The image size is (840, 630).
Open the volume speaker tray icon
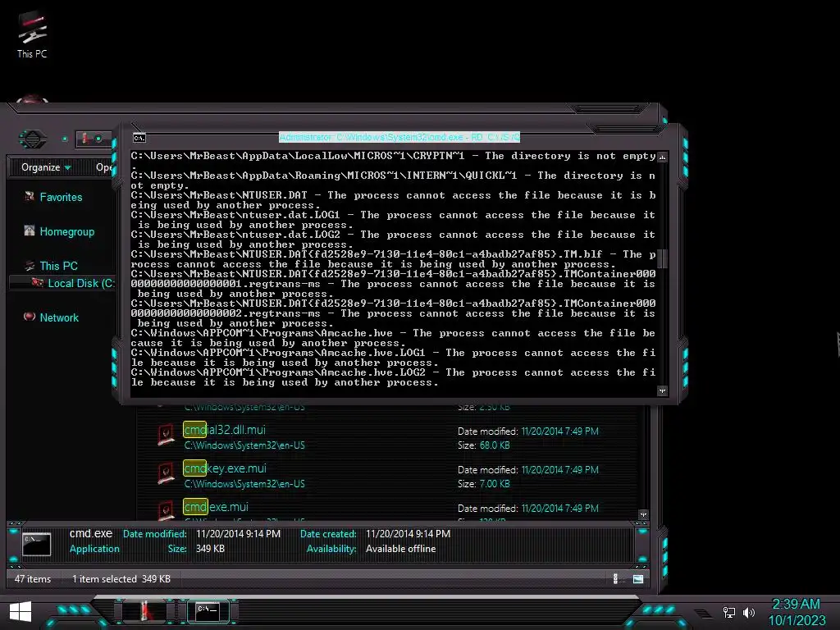[x=749, y=612]
